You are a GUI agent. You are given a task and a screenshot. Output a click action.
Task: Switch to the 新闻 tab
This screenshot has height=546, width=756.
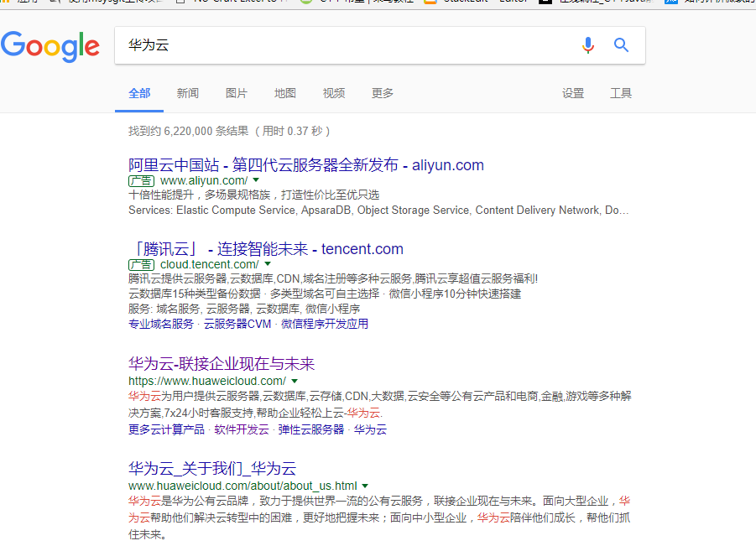coord(188,93)
